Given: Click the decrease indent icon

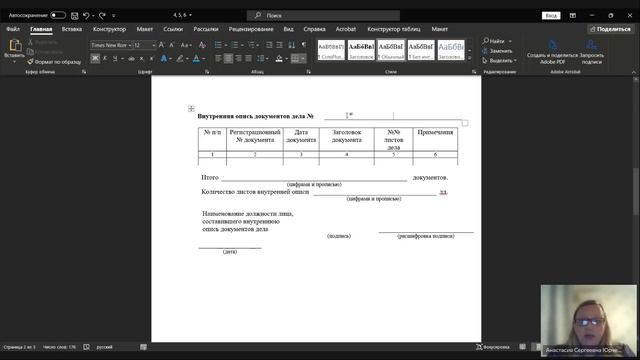Looking at the screenshot, I should [269, 45].
